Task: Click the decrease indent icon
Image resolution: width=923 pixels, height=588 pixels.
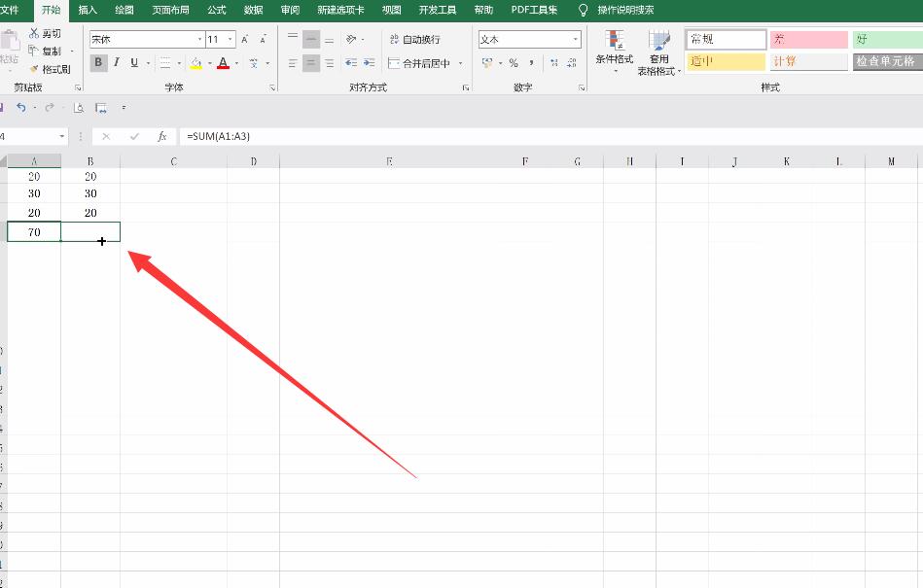Action: (x=351, y=63)
